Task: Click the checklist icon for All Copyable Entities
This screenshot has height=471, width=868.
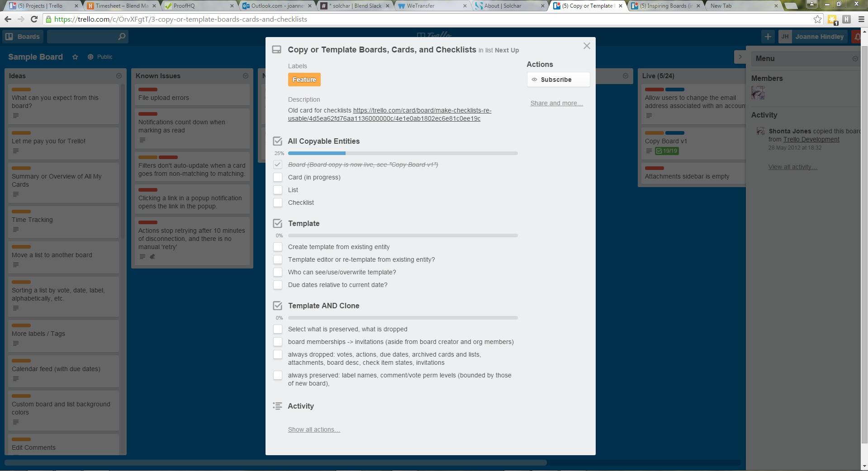Action: (278, 141)
